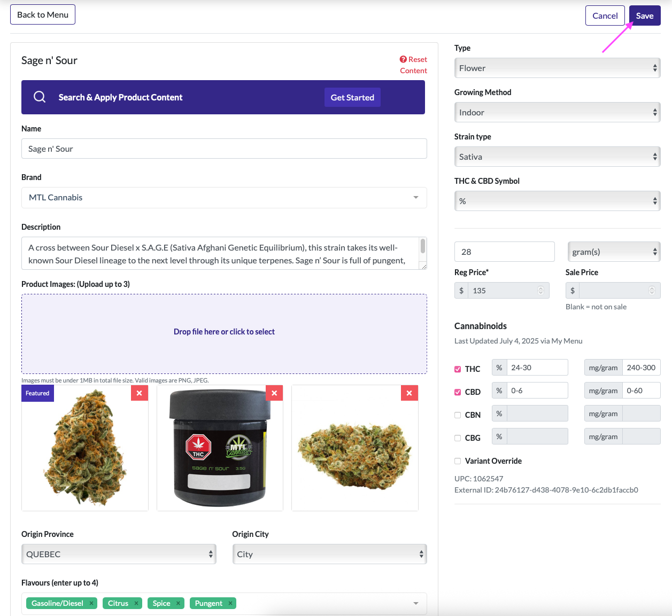Enable the Variant Override checkbox
Image resolution: width=672 pixels, height=616 pixels.
pos(458,461)
